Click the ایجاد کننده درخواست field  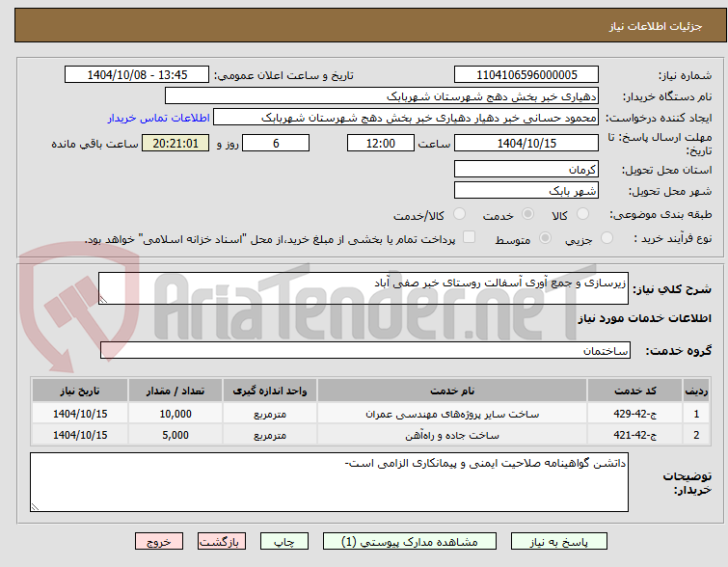406,118
